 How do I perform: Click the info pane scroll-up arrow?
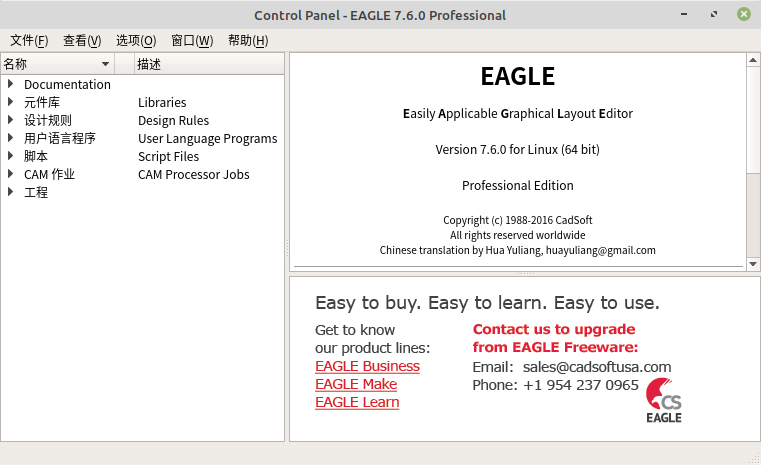tap(753, 60)
